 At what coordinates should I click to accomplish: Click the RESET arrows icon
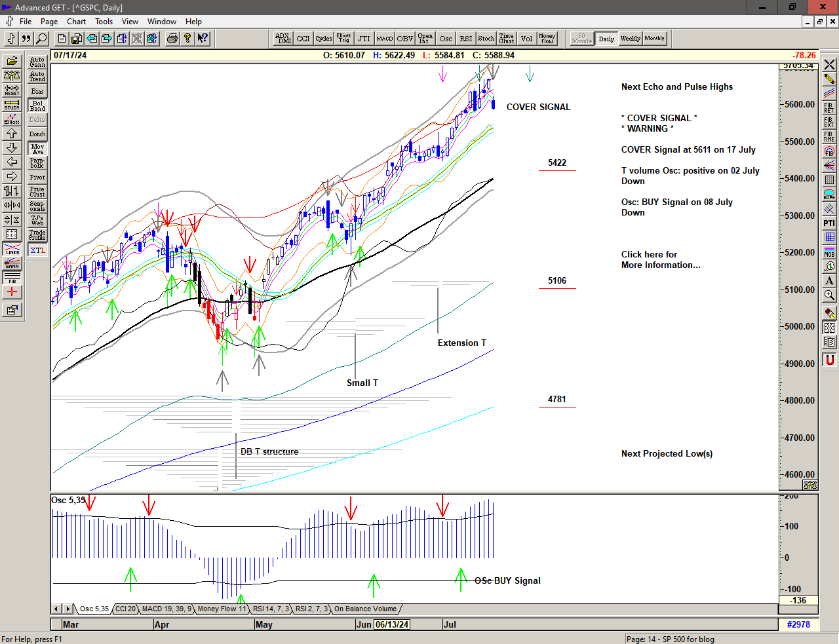(x=12, y=90)
